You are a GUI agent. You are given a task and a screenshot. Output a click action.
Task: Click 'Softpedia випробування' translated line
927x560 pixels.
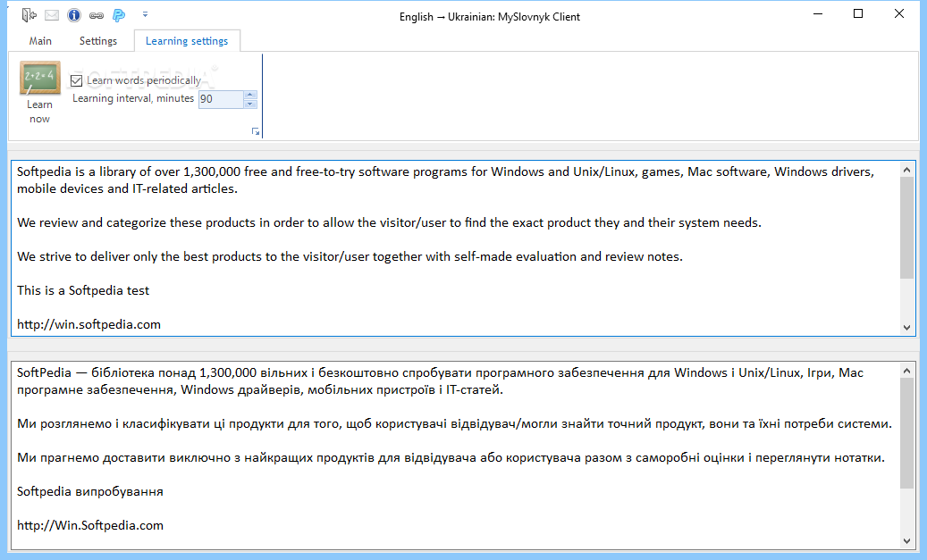[90, 491]
